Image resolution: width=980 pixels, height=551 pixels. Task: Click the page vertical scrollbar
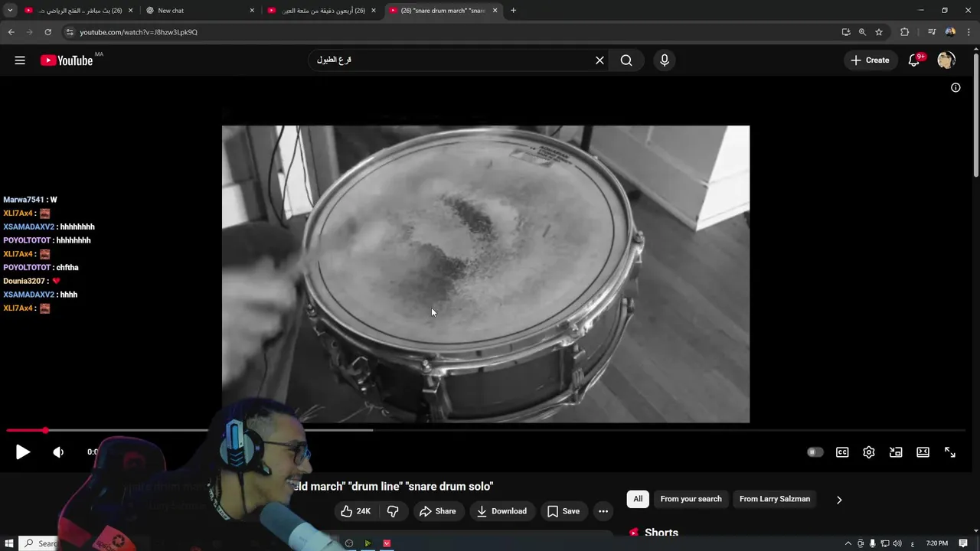pyautogui.click(x=975, y=115)
